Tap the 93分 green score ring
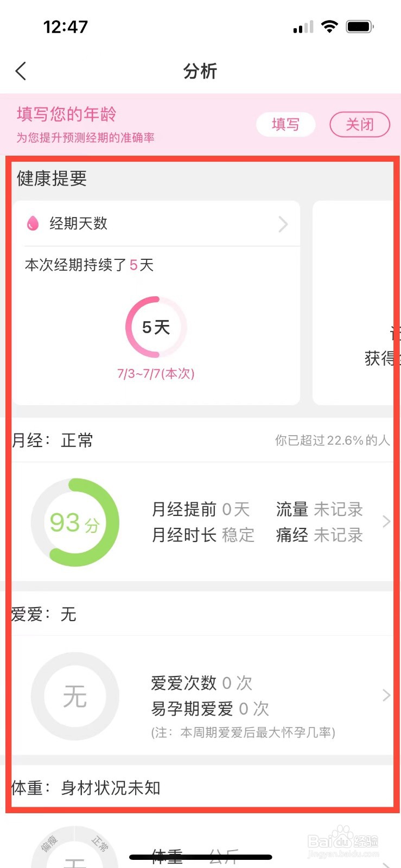This screenshot has height=868, width=401. [75, 522]
